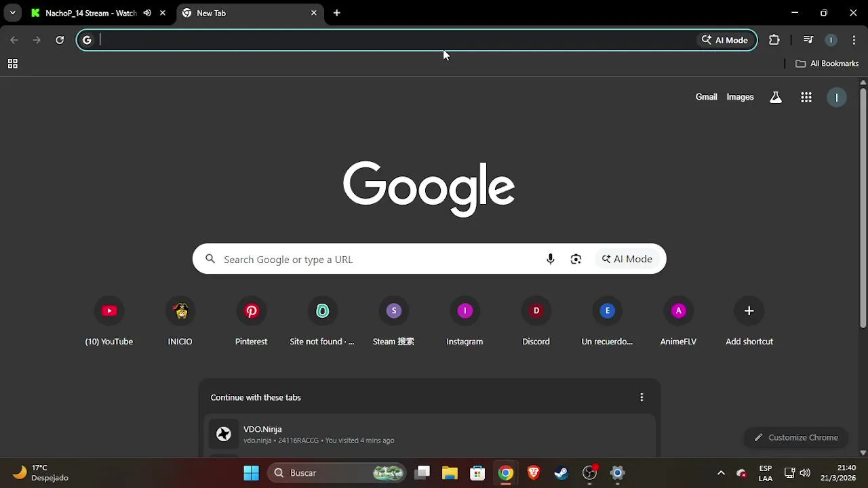Image resolution: width=868 pixels, height=488 pixels.
Task: Show hidden system tray icons
Action: (721, 473)
